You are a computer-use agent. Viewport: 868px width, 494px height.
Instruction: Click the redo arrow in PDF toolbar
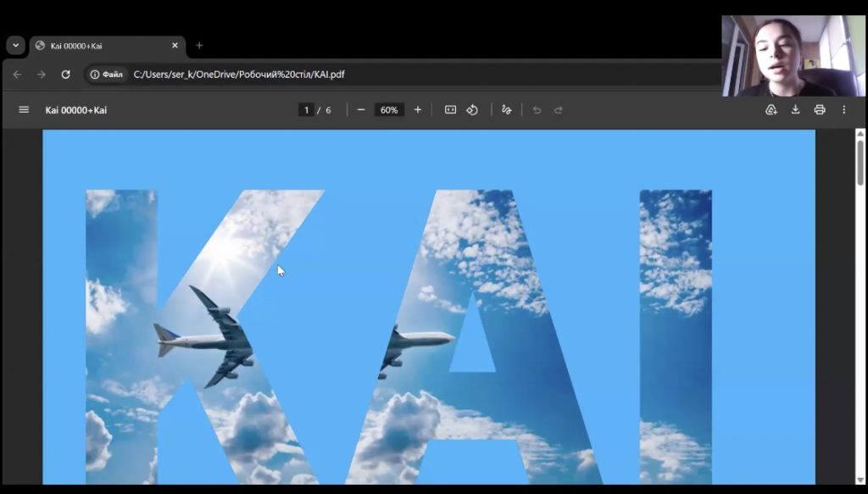click(559, 110)
